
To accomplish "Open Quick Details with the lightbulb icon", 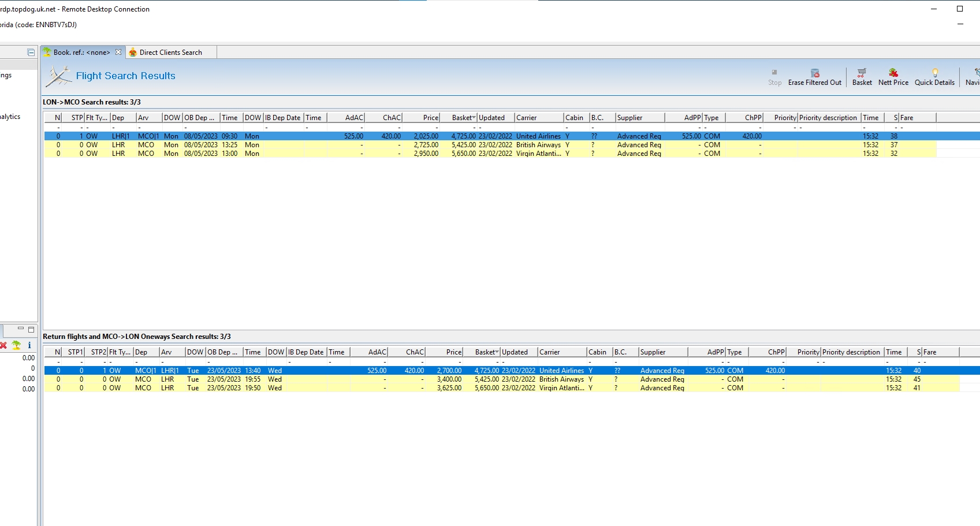I will pos(934,77).
